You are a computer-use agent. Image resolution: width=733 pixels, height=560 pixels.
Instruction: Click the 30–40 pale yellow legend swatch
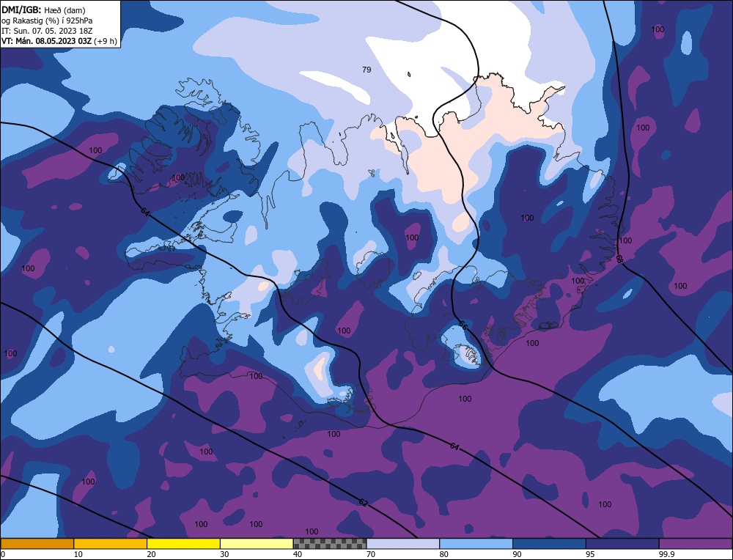(x=257, y=543)
